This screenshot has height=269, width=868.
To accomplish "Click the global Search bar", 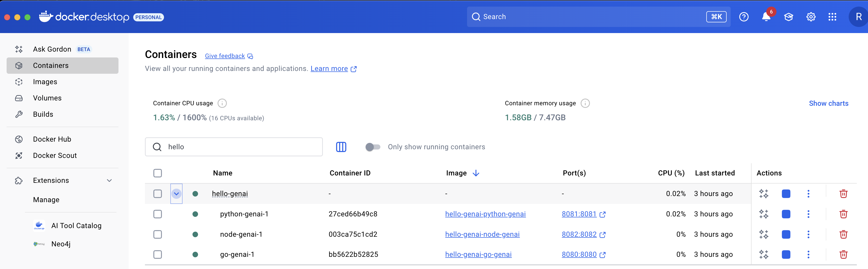I will coord(598,17).
